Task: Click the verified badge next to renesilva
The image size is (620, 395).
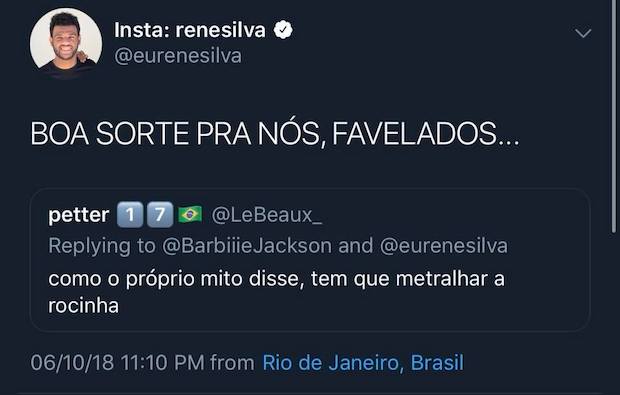Action: click(283, 30)
